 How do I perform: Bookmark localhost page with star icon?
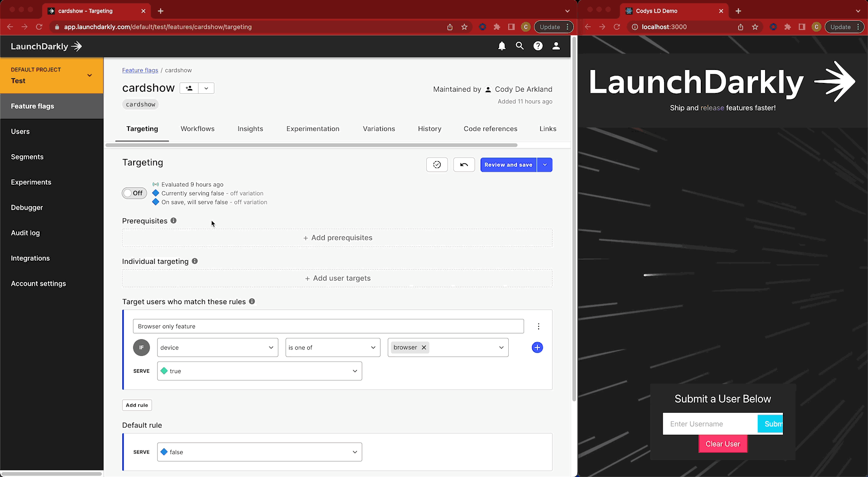point(755,27)
